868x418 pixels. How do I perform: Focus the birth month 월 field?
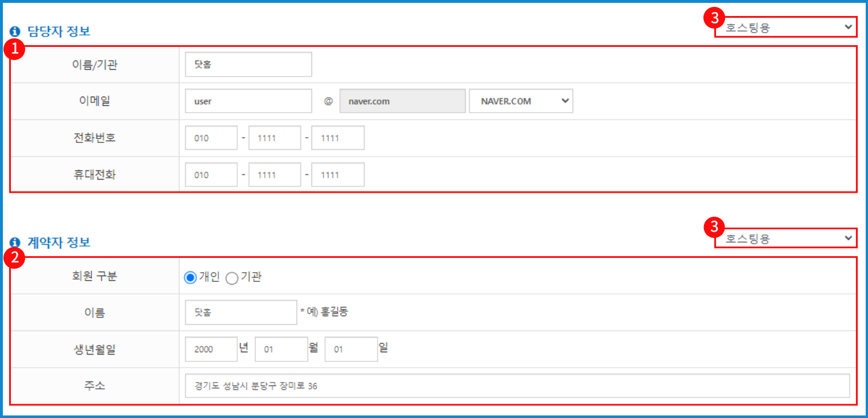(281, 349)
